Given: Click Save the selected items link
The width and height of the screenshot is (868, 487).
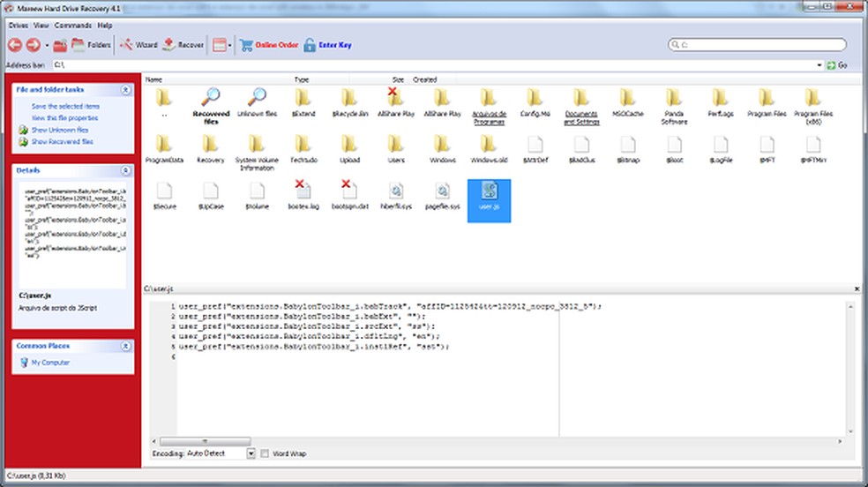Looking at the screenshot, I should pyautogui.click(x=65, y=106).
